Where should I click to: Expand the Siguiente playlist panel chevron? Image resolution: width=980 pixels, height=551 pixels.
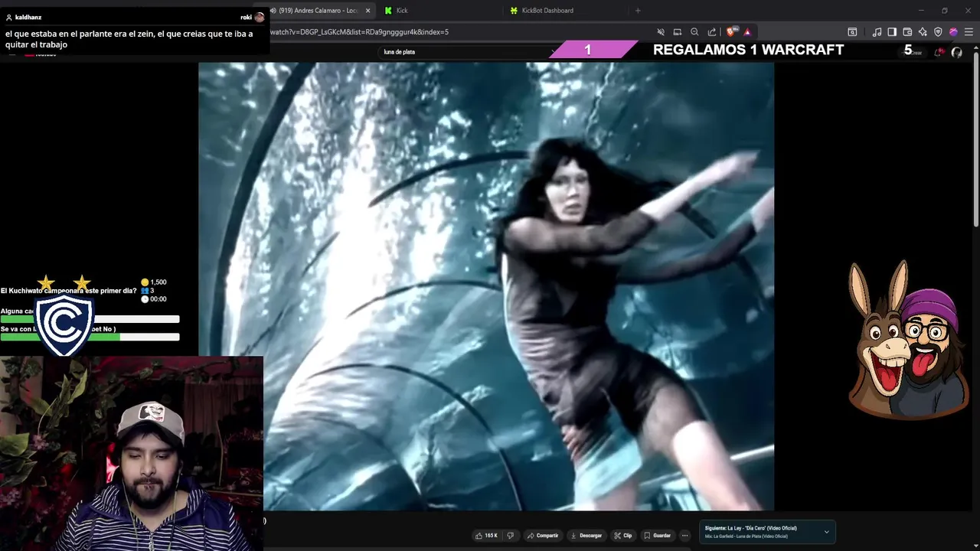click(x=826, y=532)
